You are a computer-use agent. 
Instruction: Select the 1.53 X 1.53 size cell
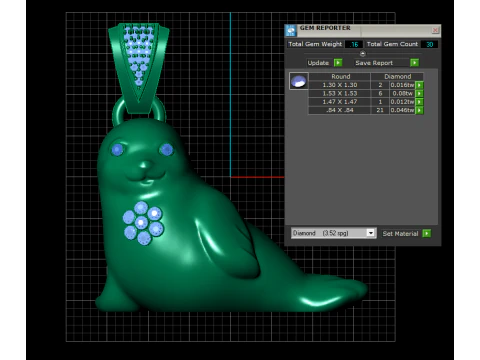click(x=340, y=93)
